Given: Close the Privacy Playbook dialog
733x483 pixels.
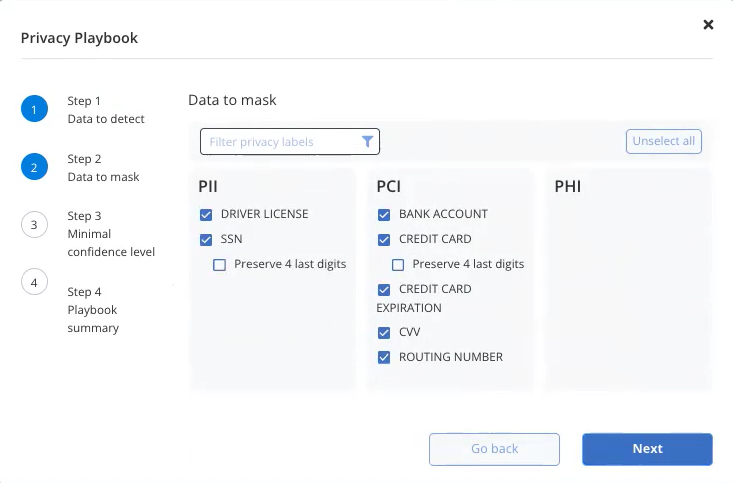Looking at the screenshot, I should pos(708,24).
